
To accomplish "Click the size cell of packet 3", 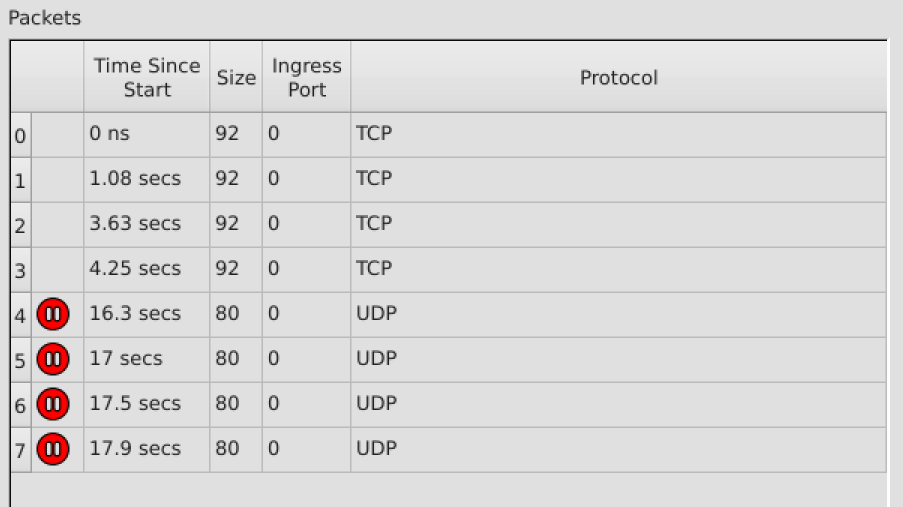I will click(236, 269).
